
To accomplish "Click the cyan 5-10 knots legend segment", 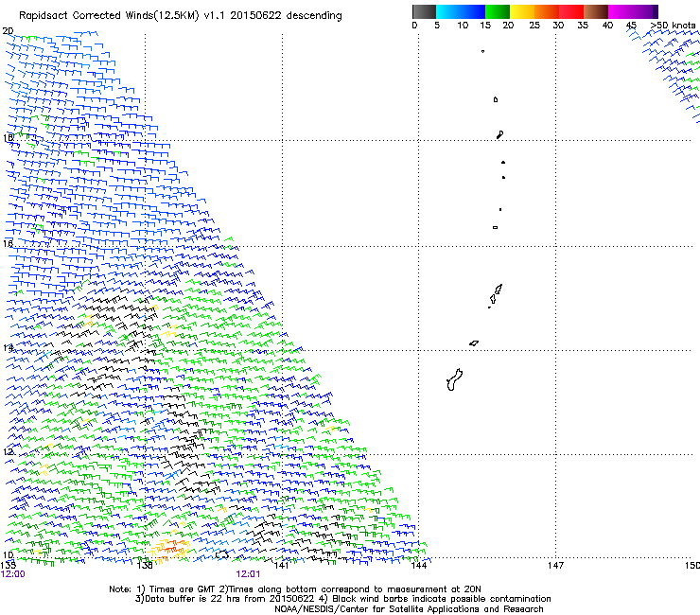I will click(448, 11).
